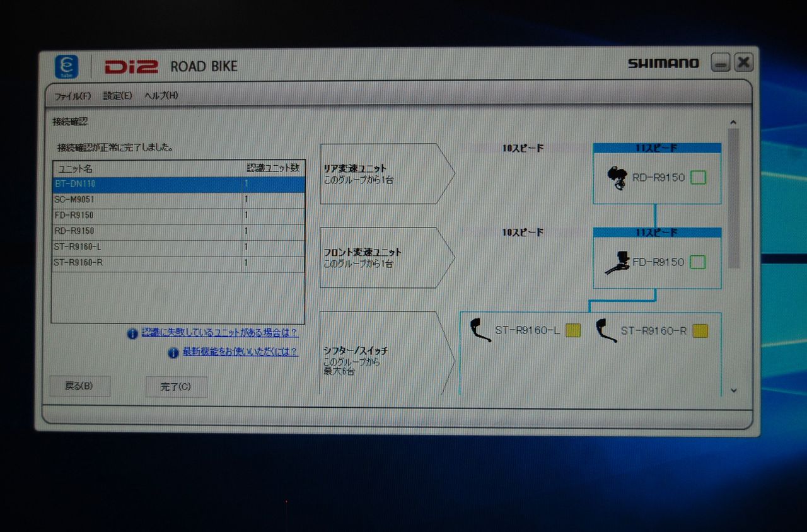Click the FD-R9150 label in diagram

(x=658, y=262)
